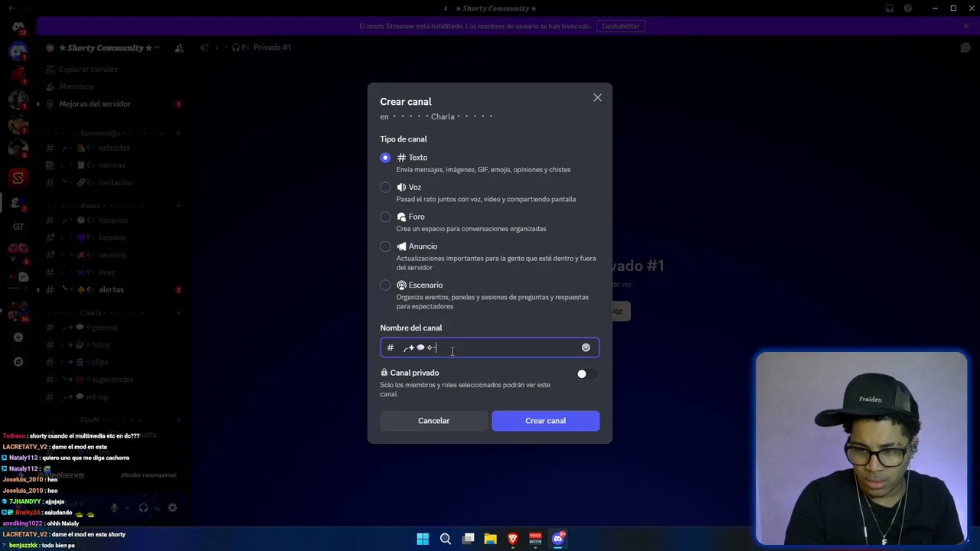The width and height of the screenshot is (980, 551).
Task: Open Windows taskbar search
Action: (446, 539)
